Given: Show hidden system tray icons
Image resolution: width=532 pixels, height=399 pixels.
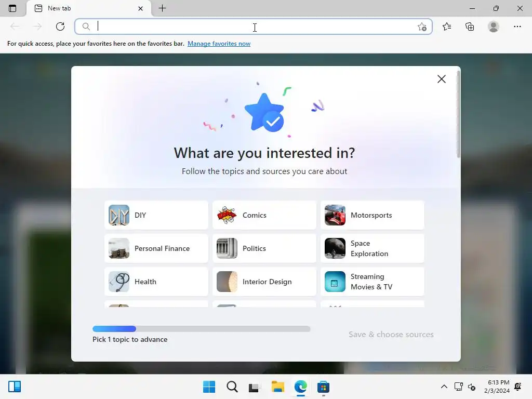Looking at the screenshot, I should pyautogui.click(x=444, y=387).
